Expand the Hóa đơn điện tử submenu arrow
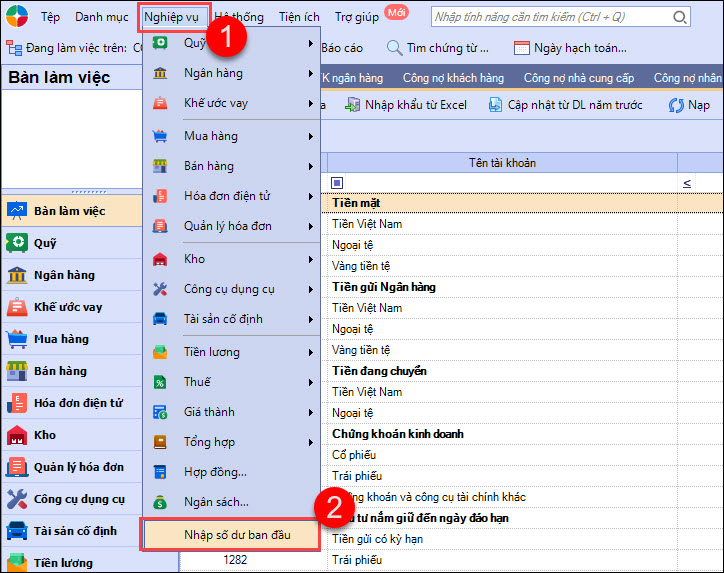Viewport: 724px width, 573px height. point(311,196)
